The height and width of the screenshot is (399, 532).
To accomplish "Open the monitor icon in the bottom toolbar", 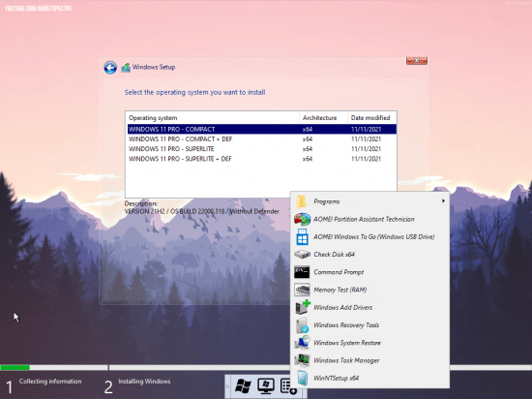I will click(266, 386).
